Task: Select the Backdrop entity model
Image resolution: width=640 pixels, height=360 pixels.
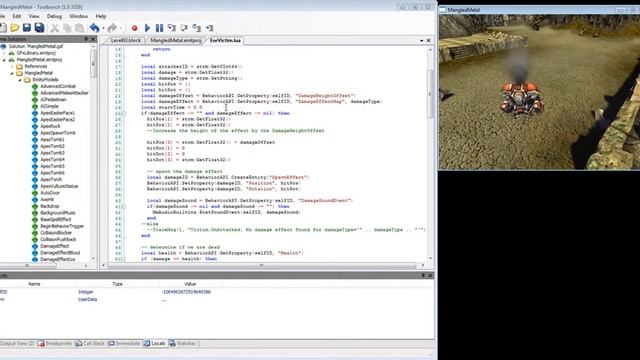Action: 49,206
